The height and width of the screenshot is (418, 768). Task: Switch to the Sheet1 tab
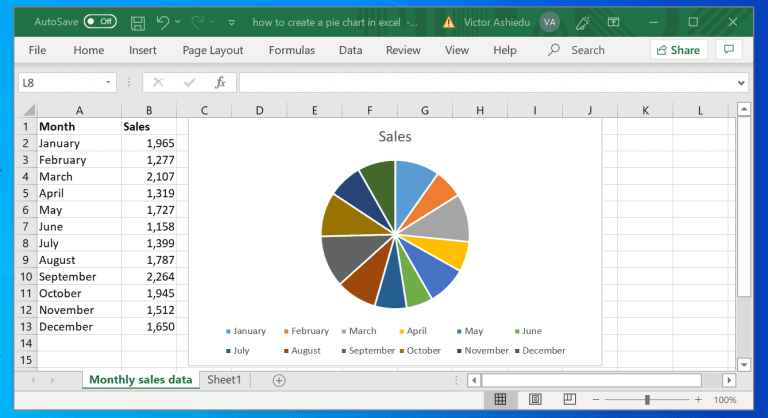tap(224, 380)
